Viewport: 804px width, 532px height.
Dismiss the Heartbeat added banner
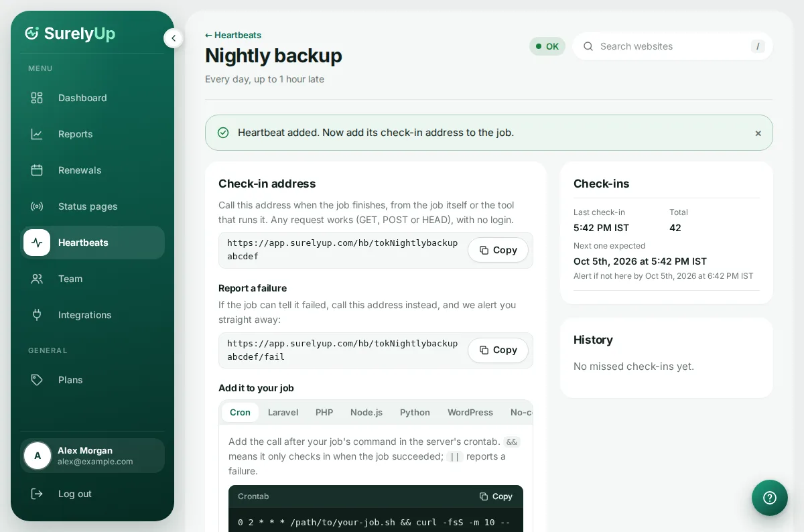pos(758,133)
